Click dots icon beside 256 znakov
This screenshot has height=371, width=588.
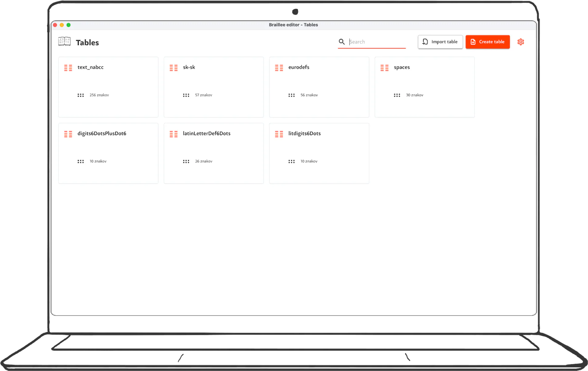pos(81,95)
